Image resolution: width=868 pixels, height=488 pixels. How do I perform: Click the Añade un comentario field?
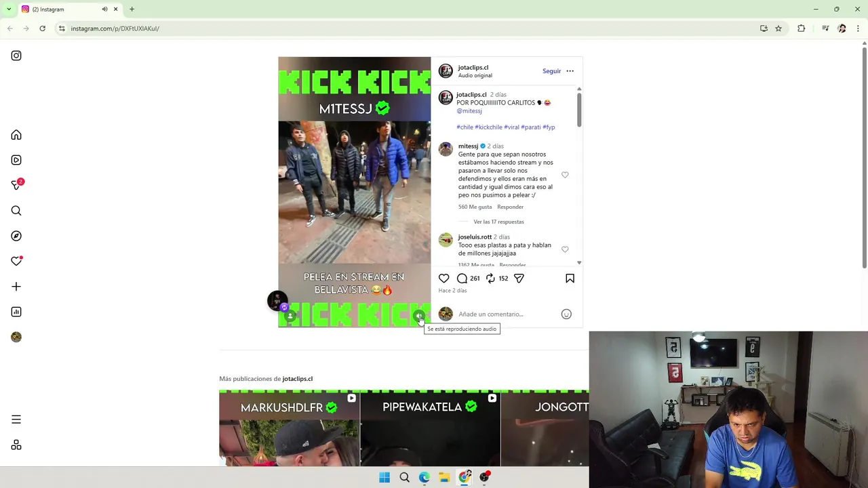[x=507, y=314]
